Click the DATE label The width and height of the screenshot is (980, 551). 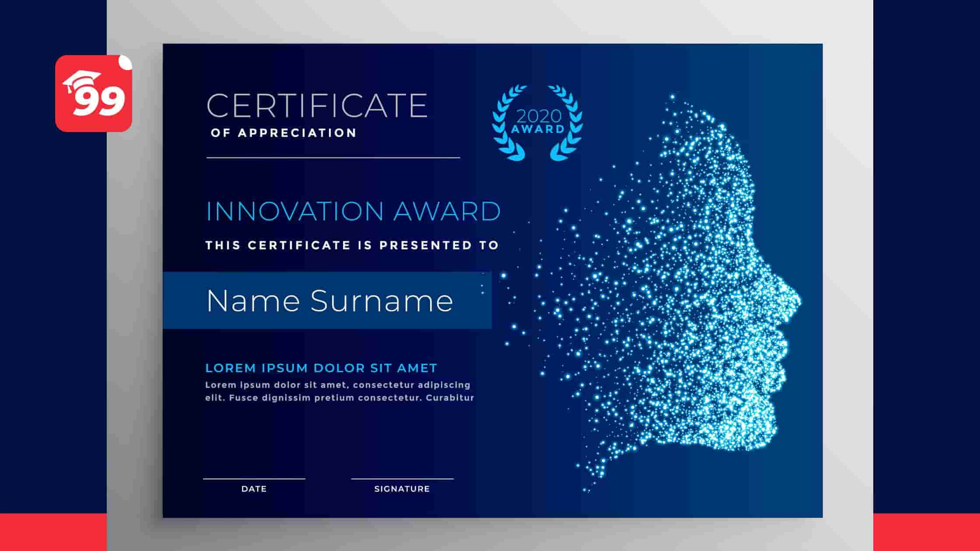coord(254,489)
